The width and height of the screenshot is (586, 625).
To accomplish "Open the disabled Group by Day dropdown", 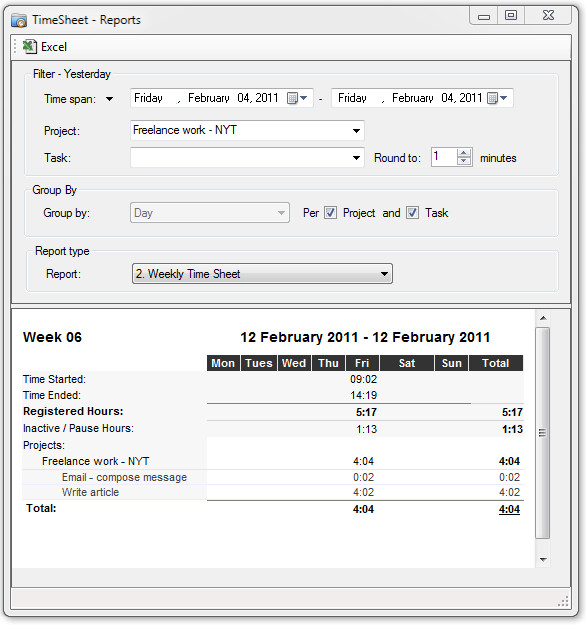I will tap(210, 213).
